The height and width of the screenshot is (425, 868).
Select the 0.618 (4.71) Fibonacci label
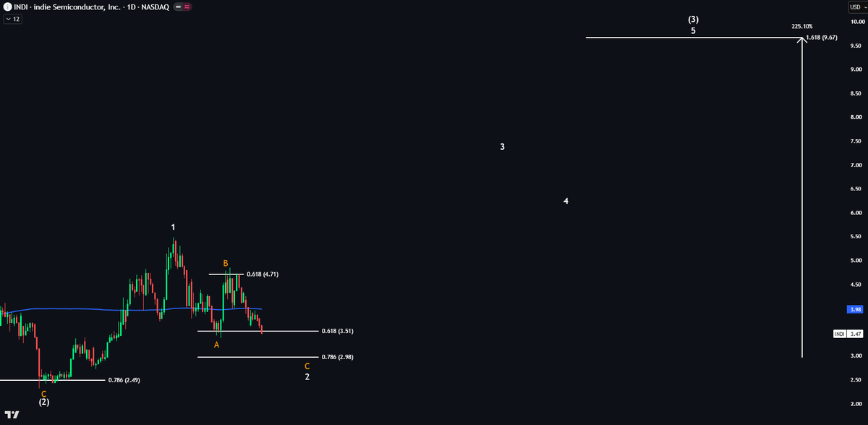tap(263, 274)
